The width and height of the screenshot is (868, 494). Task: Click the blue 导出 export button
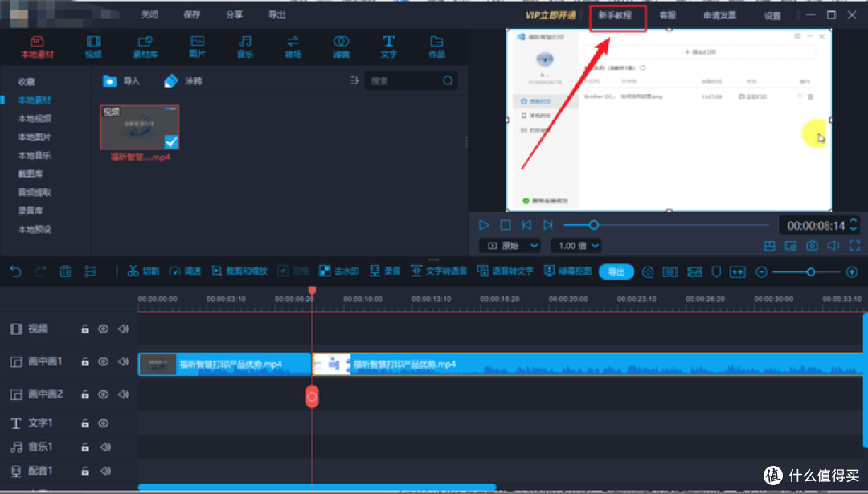(x=616, y=271)
